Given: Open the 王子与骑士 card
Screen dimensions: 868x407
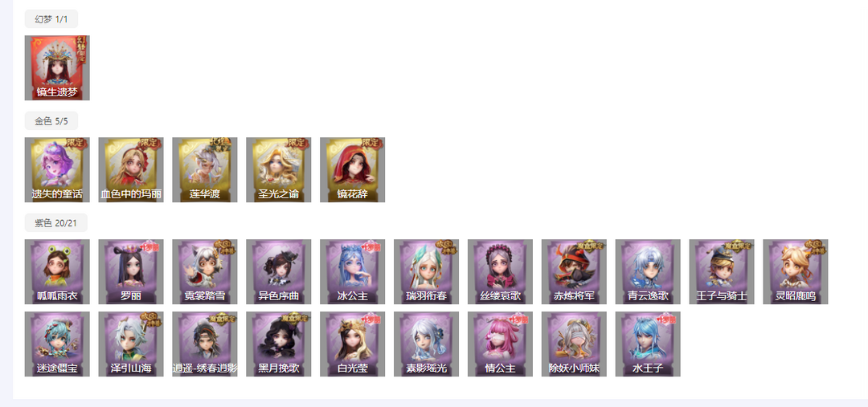Looking at the screenshot, I should pyautogui.click(x=721, y=271).
